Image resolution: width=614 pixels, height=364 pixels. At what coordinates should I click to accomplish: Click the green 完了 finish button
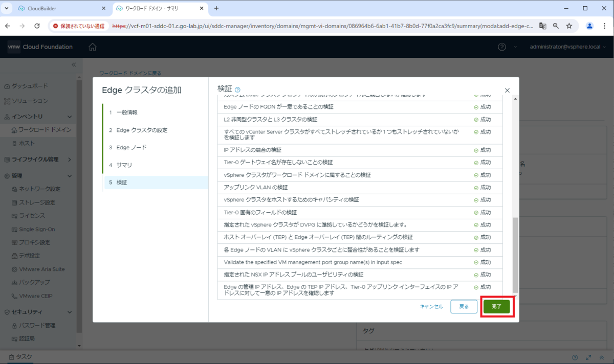coord(496,306)
